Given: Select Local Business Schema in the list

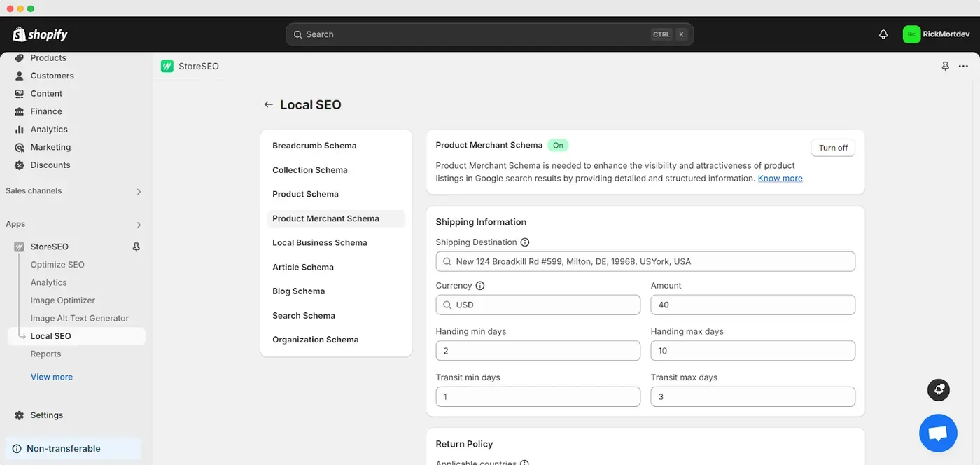Looking at the screenshot, I should [x=336, y=242].
